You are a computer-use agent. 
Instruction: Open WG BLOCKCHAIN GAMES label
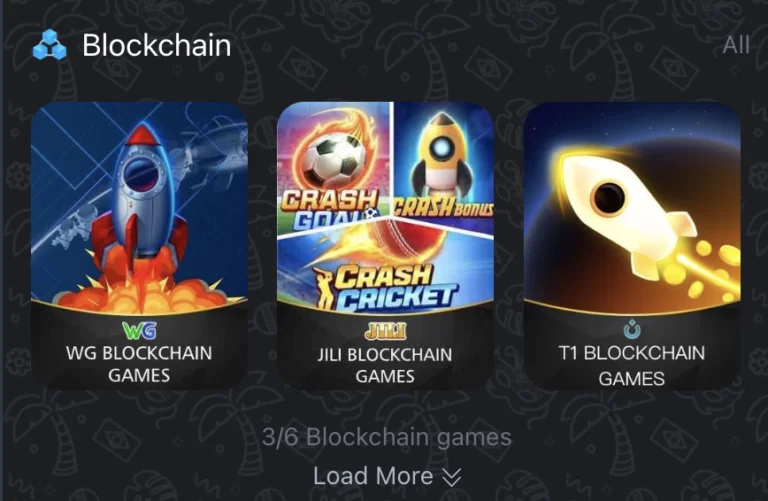pos(140,364)
